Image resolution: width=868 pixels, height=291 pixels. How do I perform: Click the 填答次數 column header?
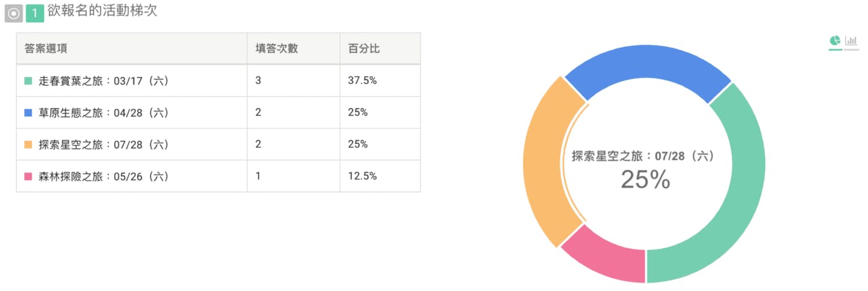(x=277, y=48)
